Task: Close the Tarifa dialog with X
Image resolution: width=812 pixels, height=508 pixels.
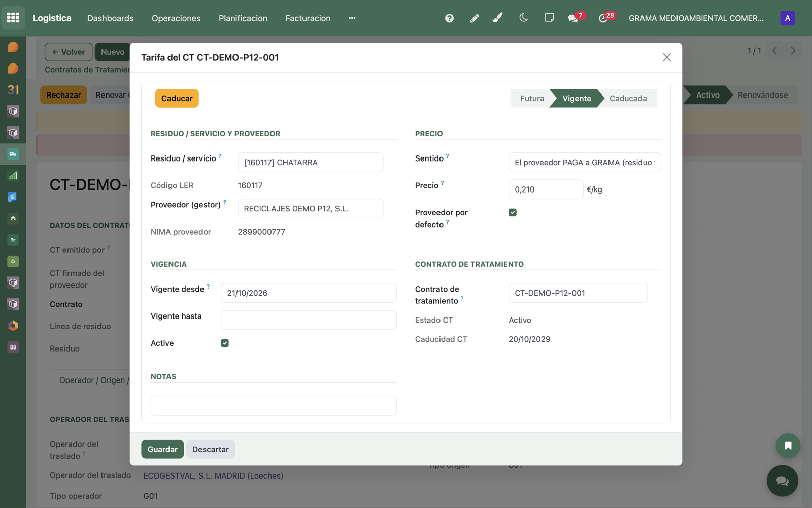Action: click(x=667, y=57)
